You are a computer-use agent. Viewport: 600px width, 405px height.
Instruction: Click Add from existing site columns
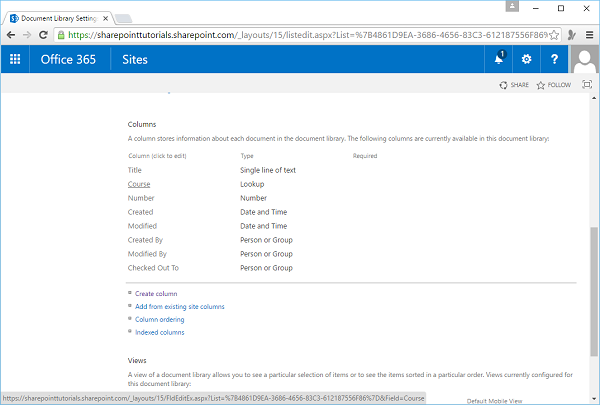point(179,306)
